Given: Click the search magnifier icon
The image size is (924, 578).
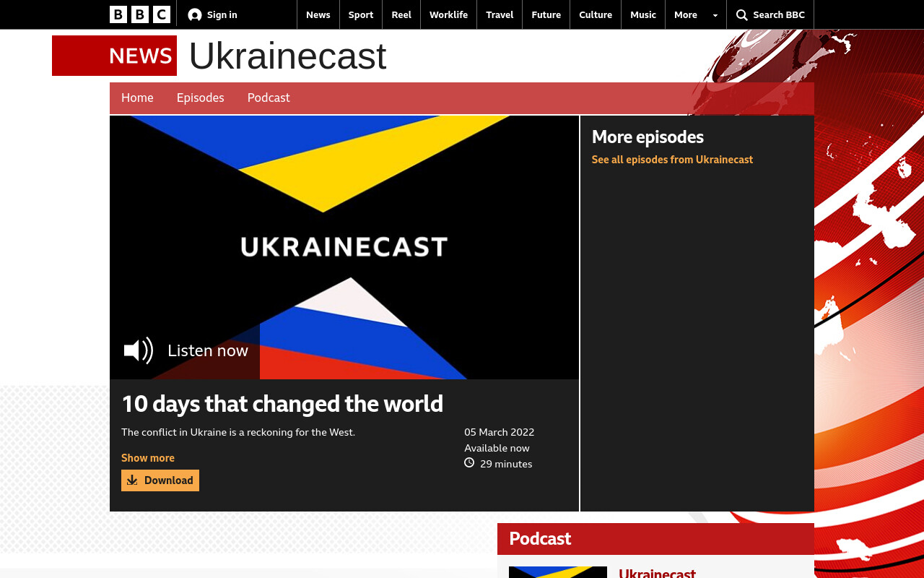Looking at the screenshot, I should click(742, 15).
